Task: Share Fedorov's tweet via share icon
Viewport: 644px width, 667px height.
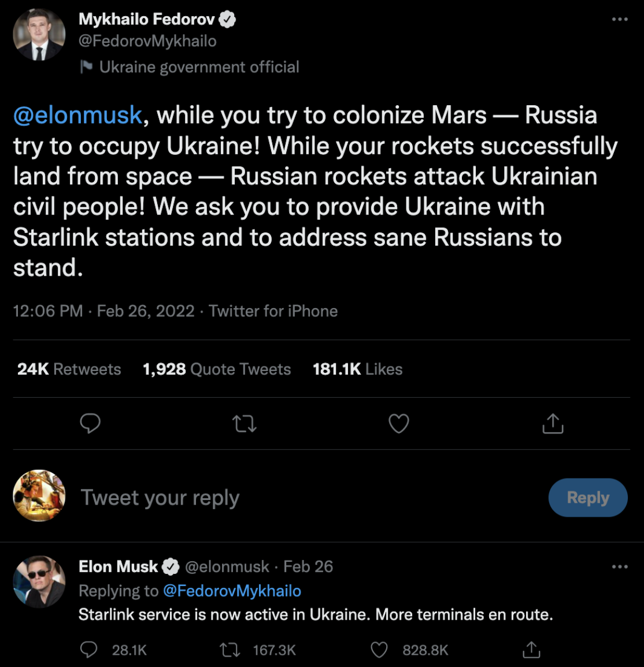Action: click(x=553, y=424)
